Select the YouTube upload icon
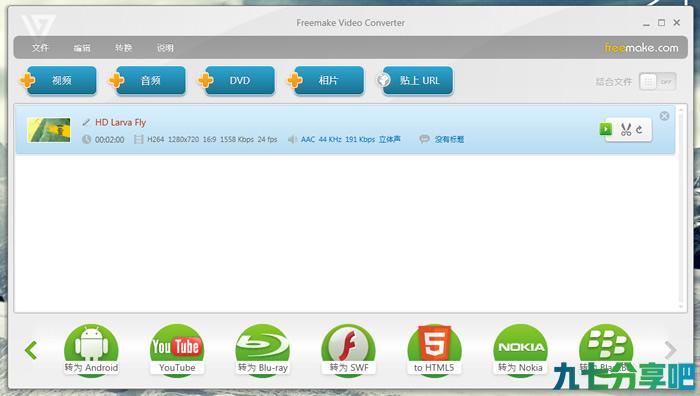The image size is (700, 396). [177, 350]
